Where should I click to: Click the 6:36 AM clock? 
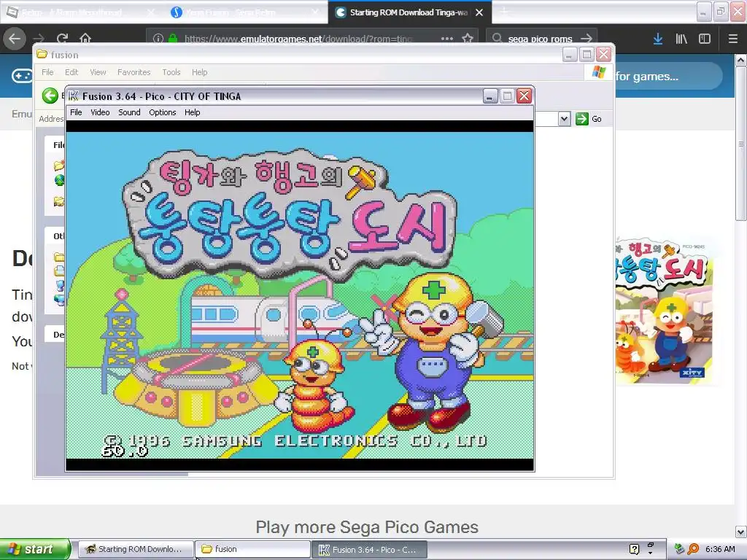click(x=720, y=549)
